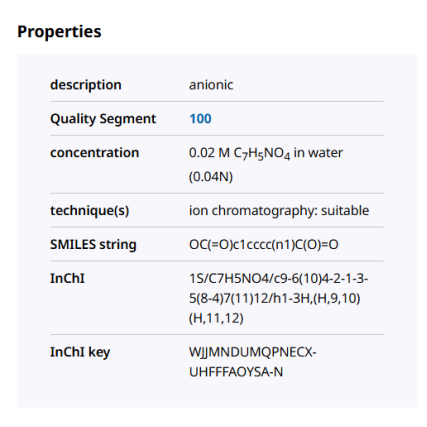Image resolution: width=427 pixels, height=427 pixels.
Task: Click the UHFFFAOYSA-N key ending
Action: tap(236, 372)
